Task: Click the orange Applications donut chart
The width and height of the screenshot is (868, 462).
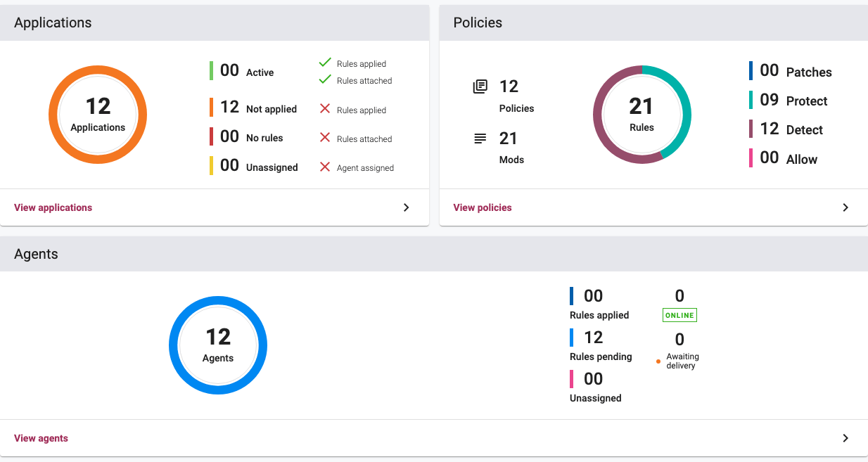Action: tap(98, 115)
